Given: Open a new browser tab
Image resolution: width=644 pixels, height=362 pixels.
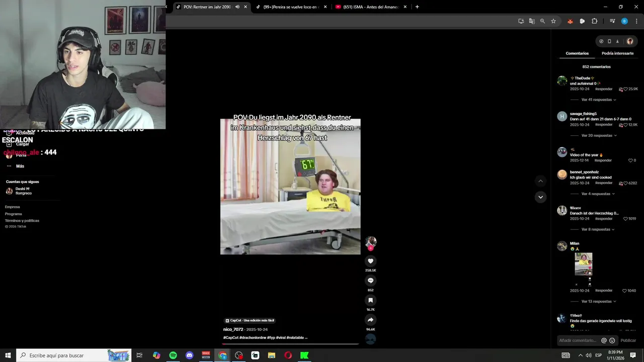Looking at the screenshot, I should point(417,7).
